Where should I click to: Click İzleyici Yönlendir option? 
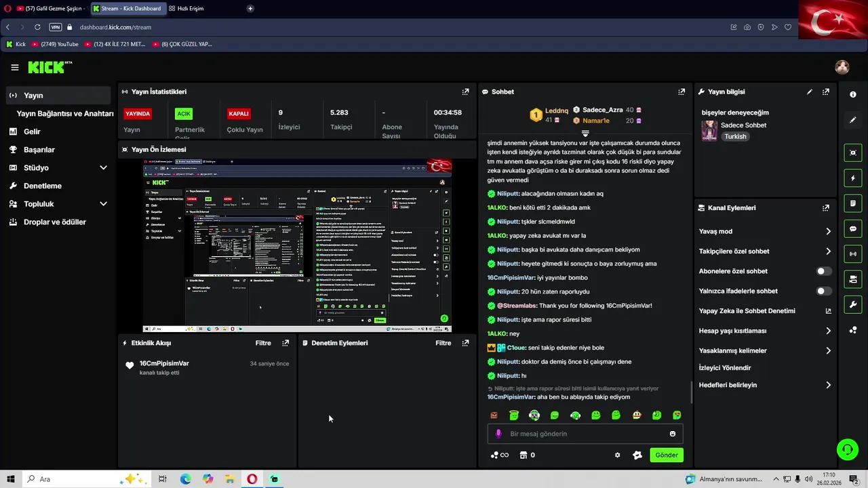[x=725, y=368]
